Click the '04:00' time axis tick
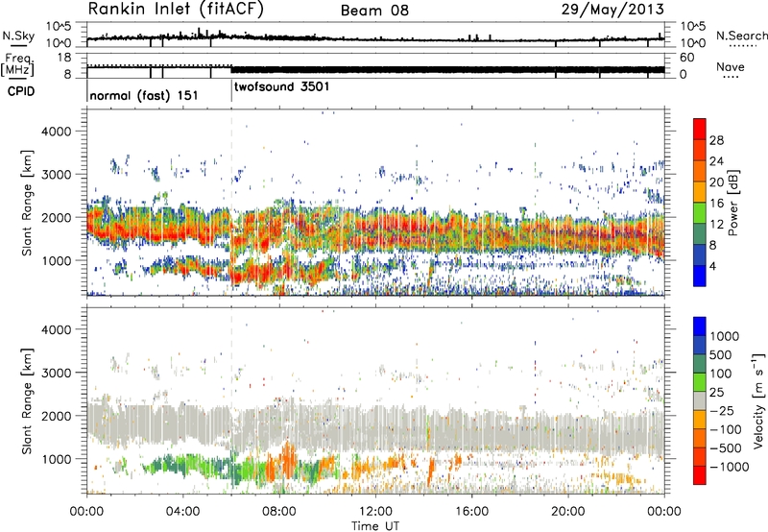 (x=182, y=512)
